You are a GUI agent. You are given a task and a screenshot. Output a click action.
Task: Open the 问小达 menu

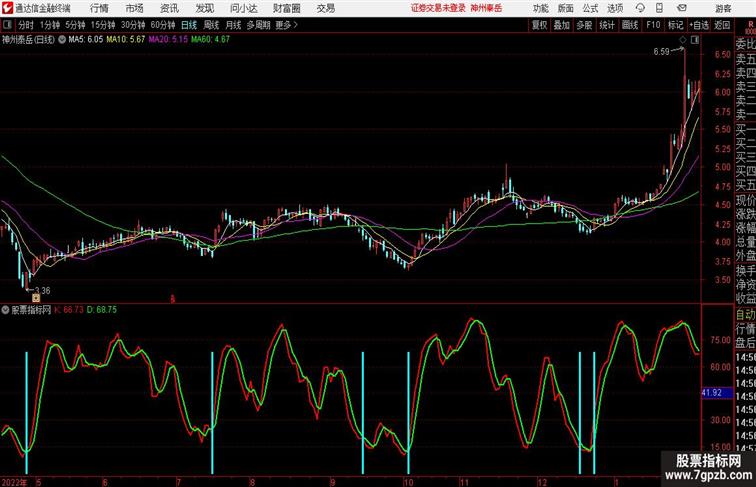[244, 8]
